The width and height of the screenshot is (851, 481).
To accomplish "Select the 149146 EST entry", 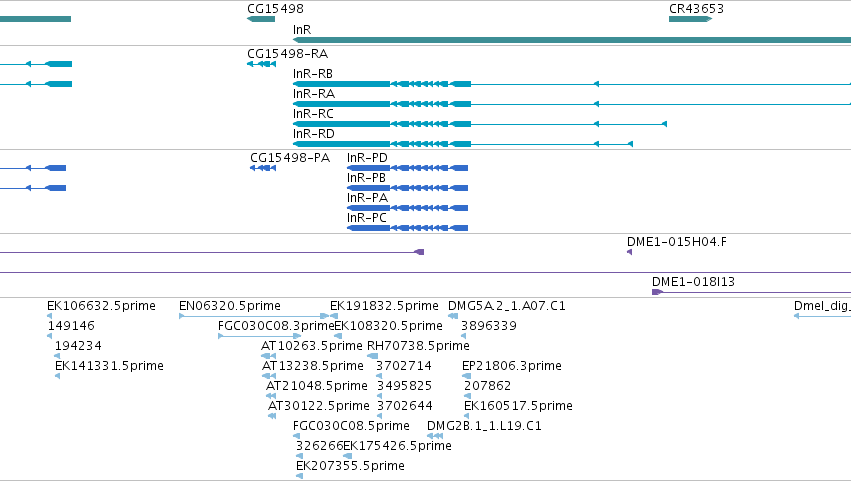I will click(71, 326).
